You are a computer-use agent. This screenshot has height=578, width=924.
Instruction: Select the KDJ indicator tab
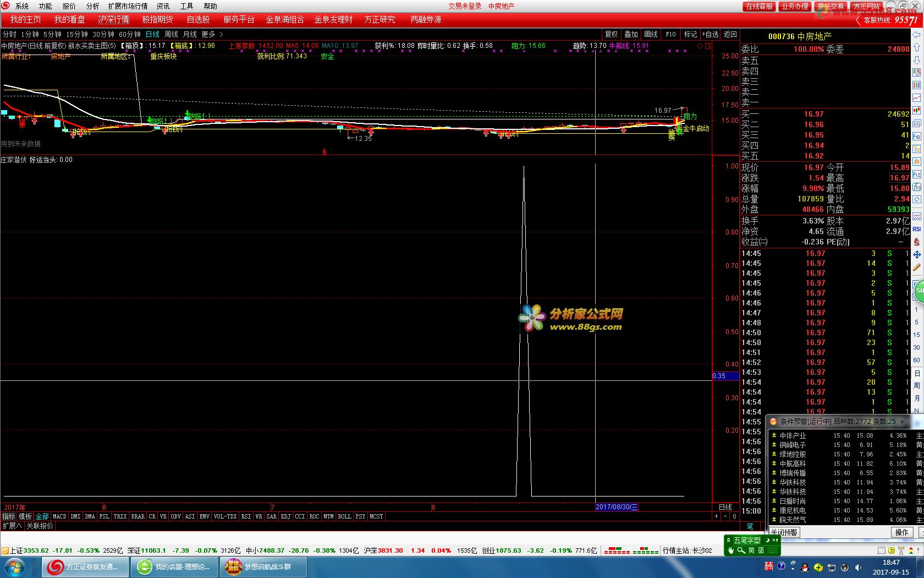click(x=285, y=516)
